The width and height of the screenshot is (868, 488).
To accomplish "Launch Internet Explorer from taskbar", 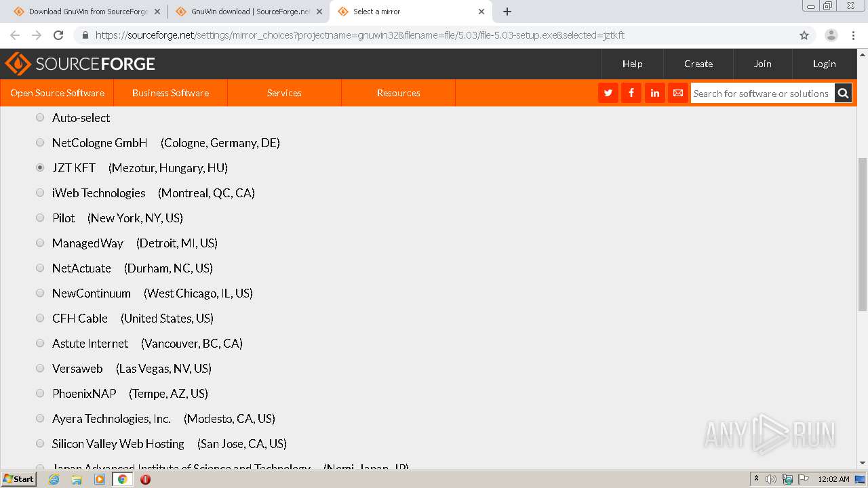I will pos(54,479).
